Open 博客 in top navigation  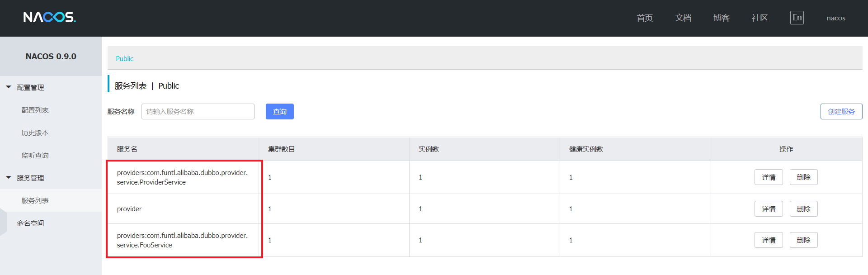click(722, 18)
